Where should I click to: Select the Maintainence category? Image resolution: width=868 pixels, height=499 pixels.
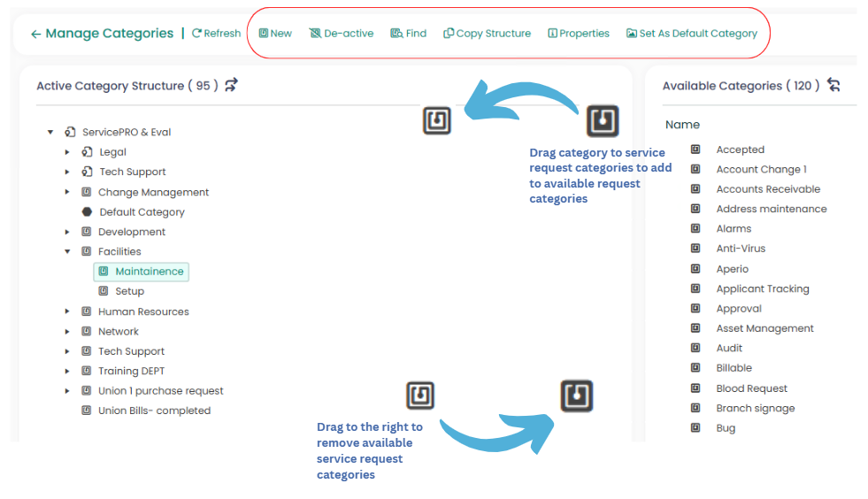click(149, 272)
